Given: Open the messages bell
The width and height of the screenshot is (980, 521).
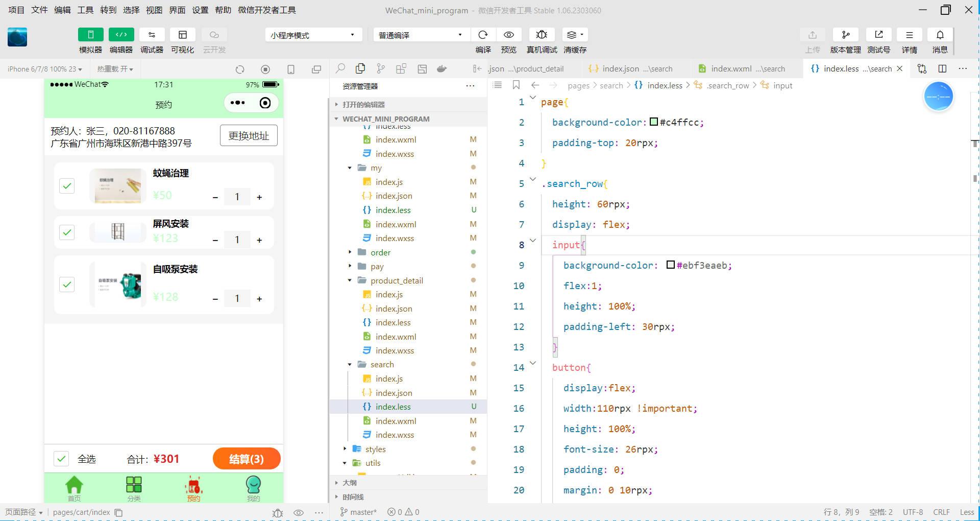Looking at the screenshot, I should tap(940, 35).
